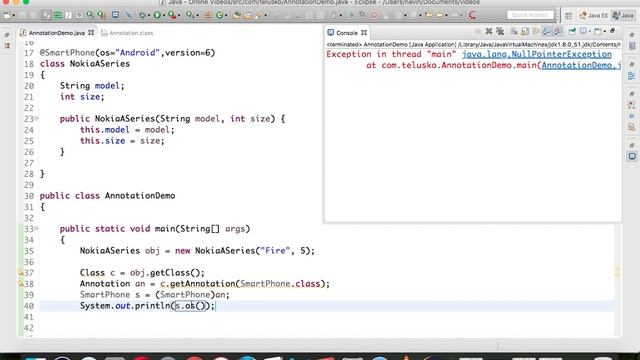Toggle the green Block Selection toolbar icon

pyautogui.click(x=57, y=15)
